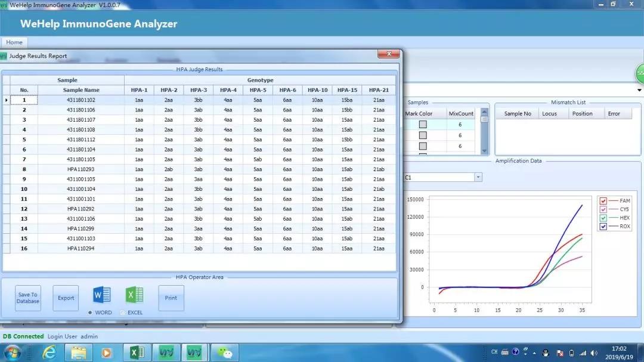Click first Mark Color swatch in Samples
The height and width of the screenshot is (362, 644).
coord(423,124)
